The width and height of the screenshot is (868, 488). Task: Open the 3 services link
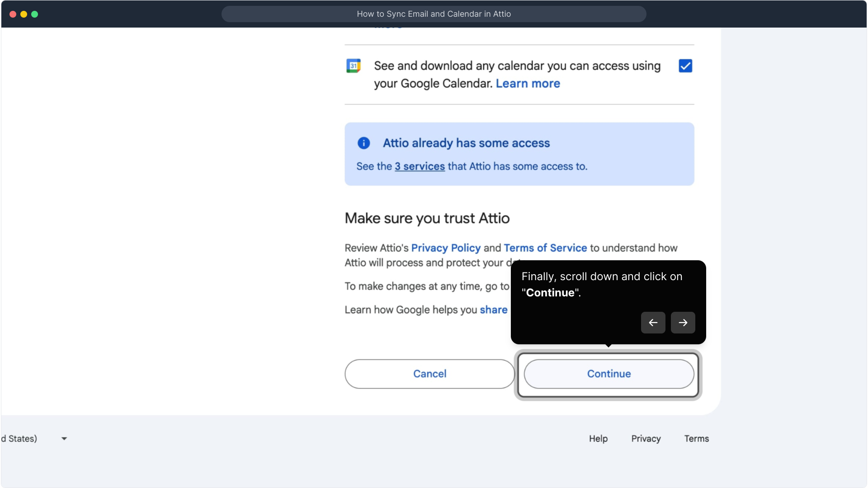pos(420,166)
